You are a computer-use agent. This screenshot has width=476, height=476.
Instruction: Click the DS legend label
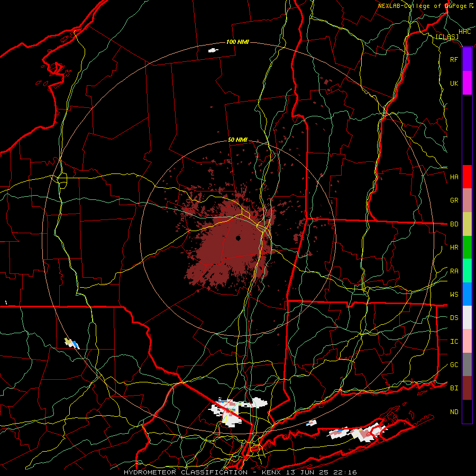tap(454, 318)
